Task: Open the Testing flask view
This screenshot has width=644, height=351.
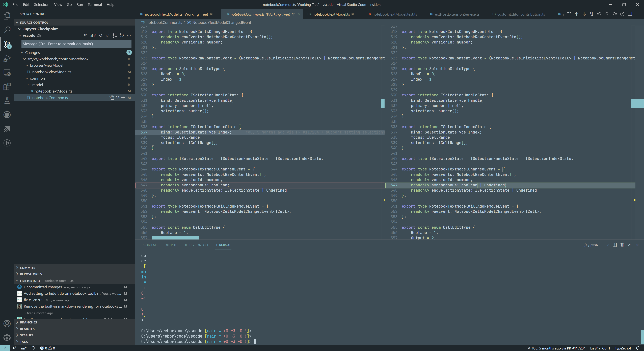Action: pos(7,101)
